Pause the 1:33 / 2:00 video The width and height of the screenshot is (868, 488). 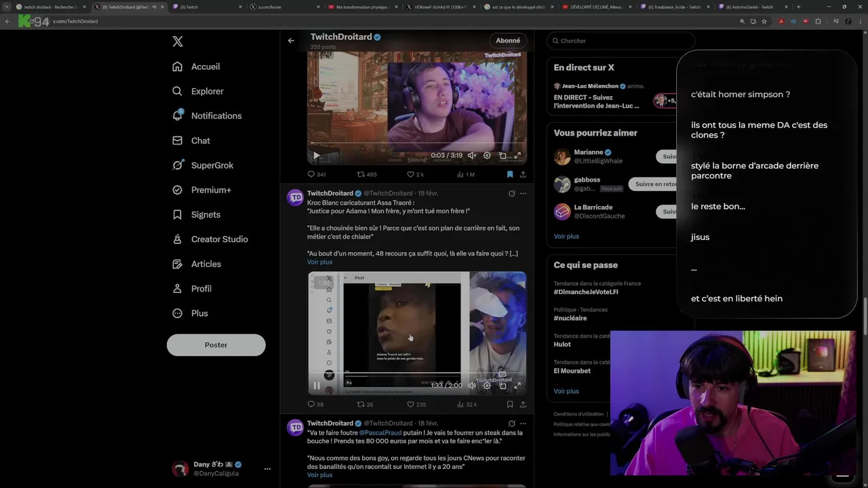pyautogui.click(x=316, y=385)
